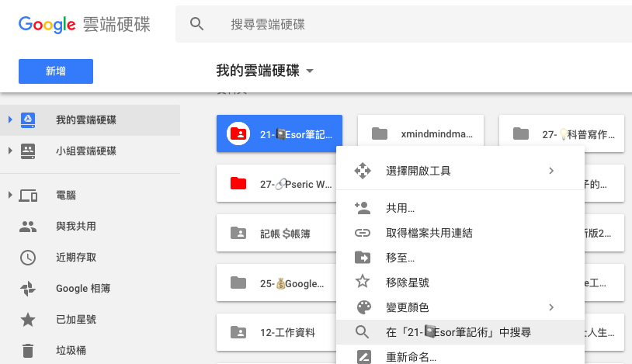Select the 12-工作資料 folder
The image size is (632, 364).
pos(276,332)
